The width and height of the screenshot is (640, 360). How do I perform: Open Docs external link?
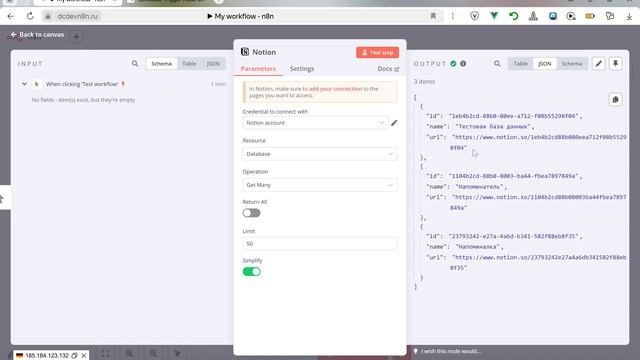click(x=388, y=69)
